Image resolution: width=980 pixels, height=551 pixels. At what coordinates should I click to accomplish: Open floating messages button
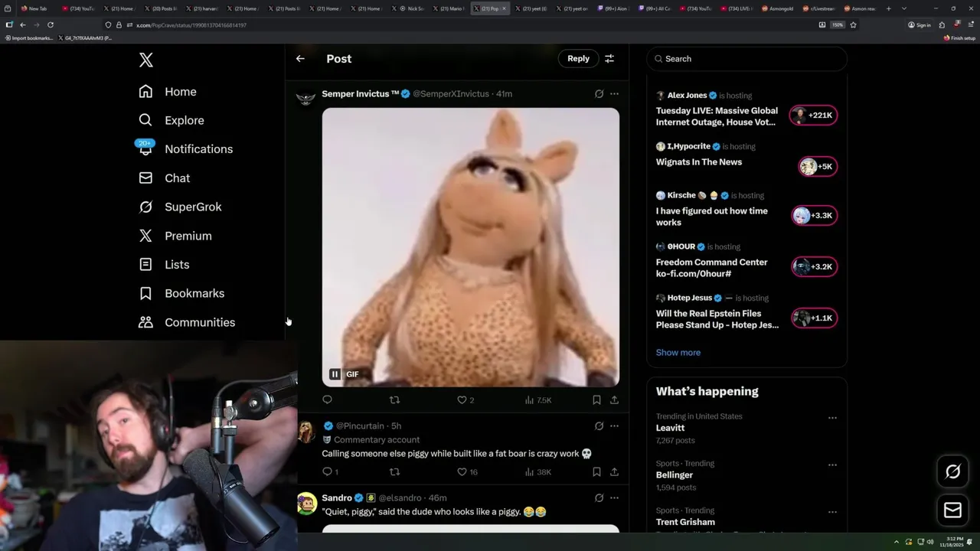click(952, 510)
